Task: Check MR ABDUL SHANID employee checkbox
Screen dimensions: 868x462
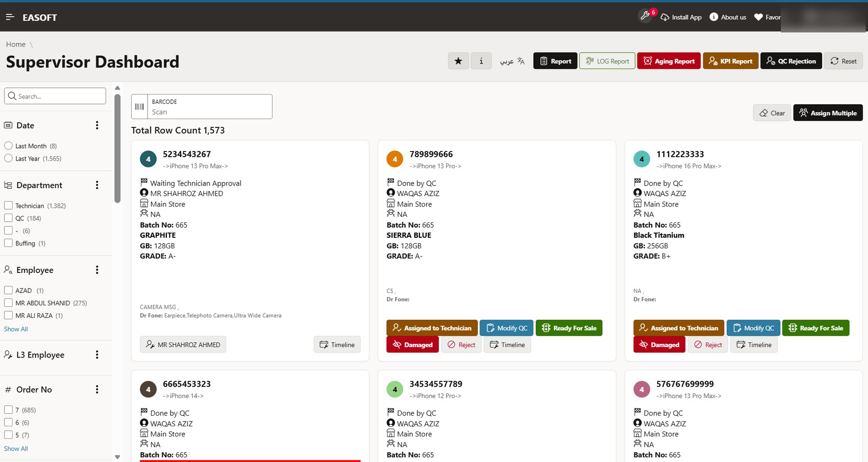Action: click(8, 303)
